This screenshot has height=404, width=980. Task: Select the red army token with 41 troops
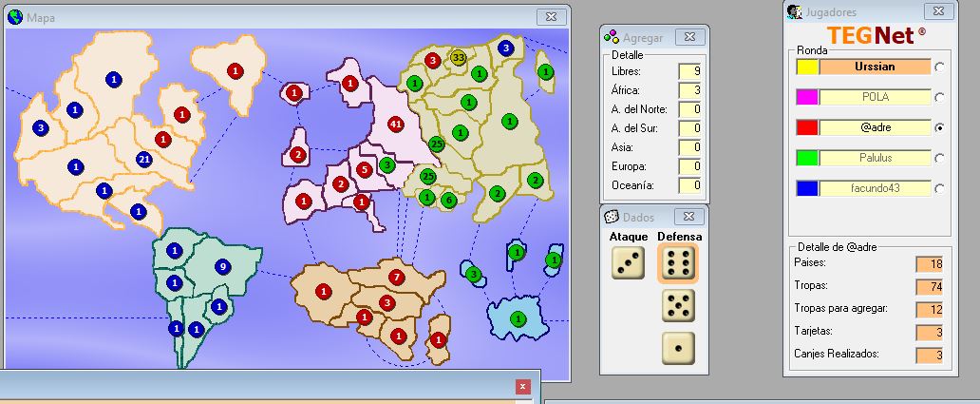pyautogui.click(x=396, y=124)
